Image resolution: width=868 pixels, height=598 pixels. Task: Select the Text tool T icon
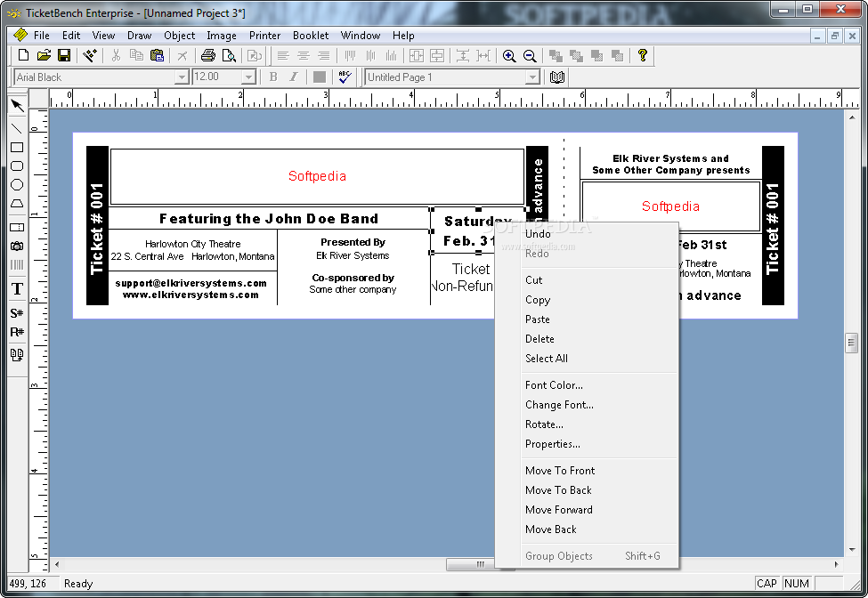pyautogui.click(x=17, y=288)
